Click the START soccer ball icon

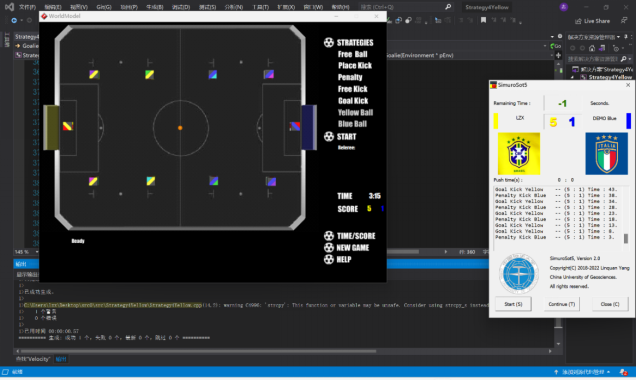coord(329,136)
